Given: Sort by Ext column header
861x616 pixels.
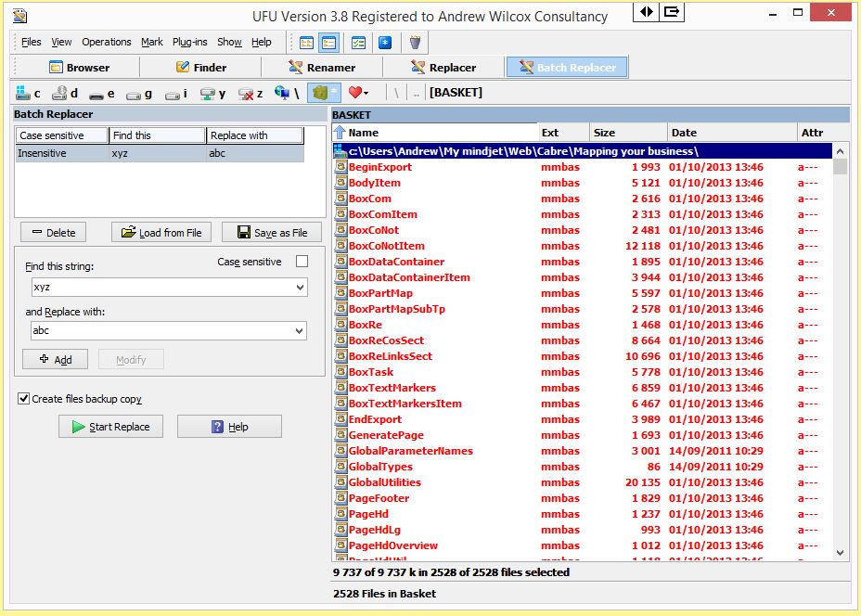Looking at the screenshot, I should pyautogui.click(x=563, y=133).
